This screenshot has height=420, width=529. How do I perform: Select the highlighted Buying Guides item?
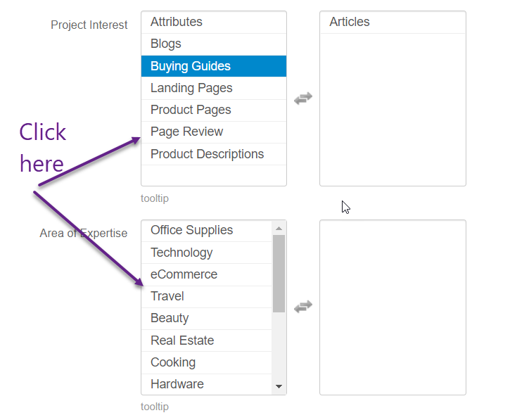[x=214, y=66]
